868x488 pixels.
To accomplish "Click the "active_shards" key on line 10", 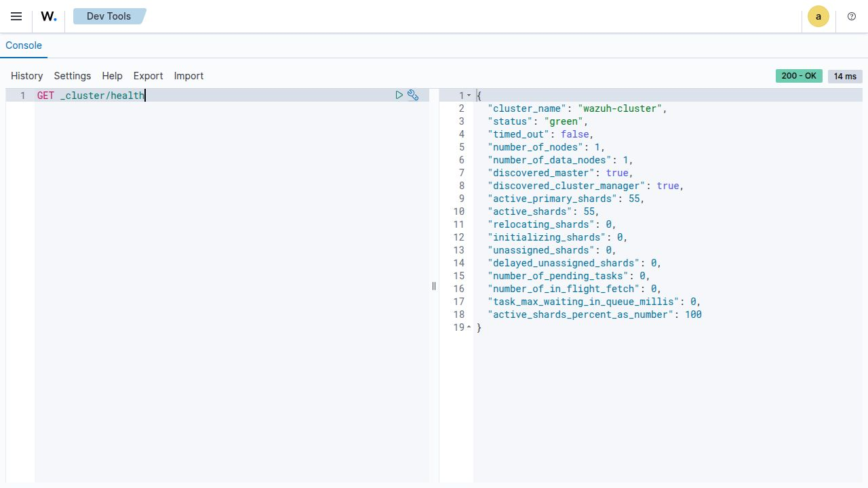I will pyautogui.click(x=530, y=211).
